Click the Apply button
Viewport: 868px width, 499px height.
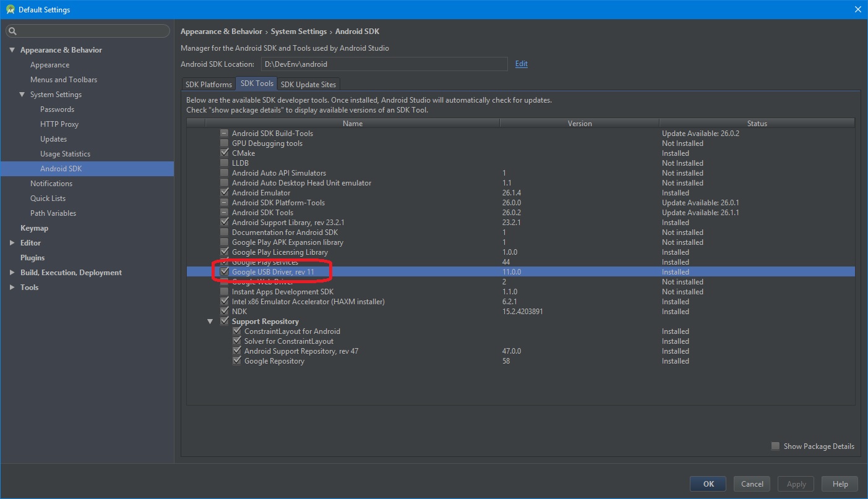796,484
